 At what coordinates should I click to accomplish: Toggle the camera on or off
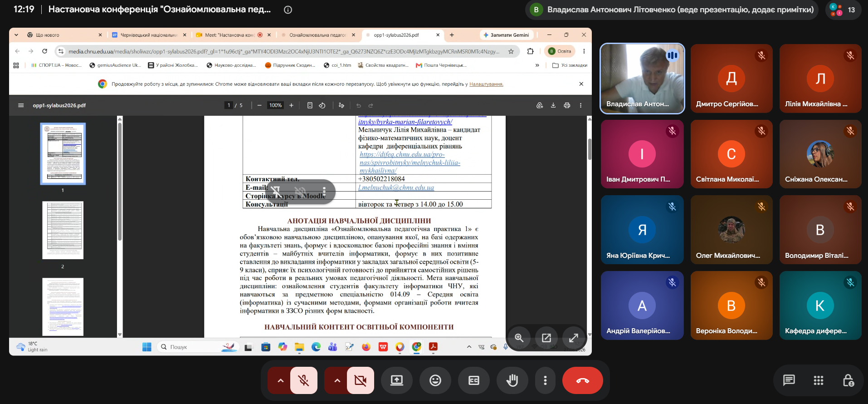(361, 380)
